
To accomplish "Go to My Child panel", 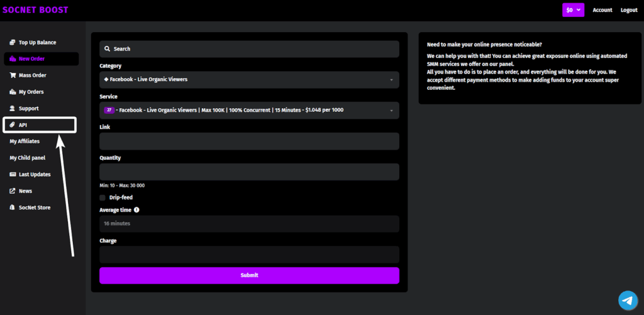I will coord(27,158).
